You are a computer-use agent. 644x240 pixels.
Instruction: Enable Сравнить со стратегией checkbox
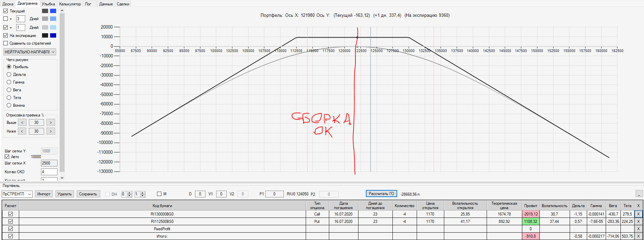(6, 43)
